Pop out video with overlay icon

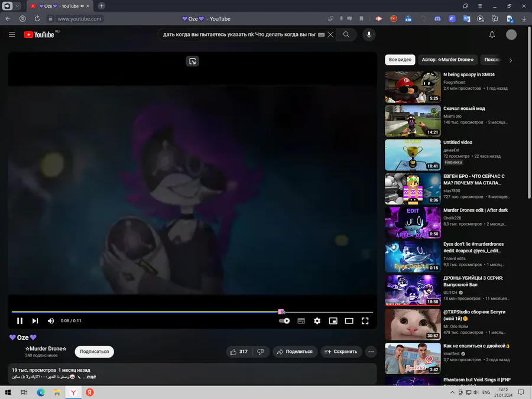tap(192, 61)
